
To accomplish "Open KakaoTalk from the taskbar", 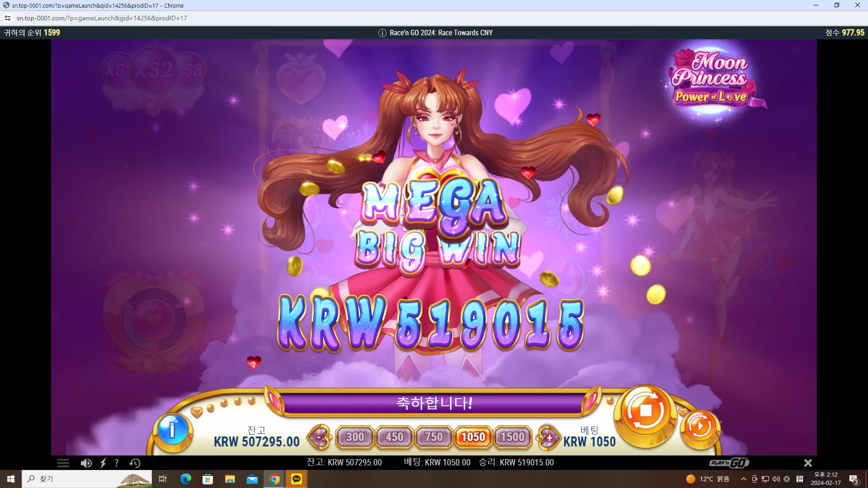I will coord(297,479).
